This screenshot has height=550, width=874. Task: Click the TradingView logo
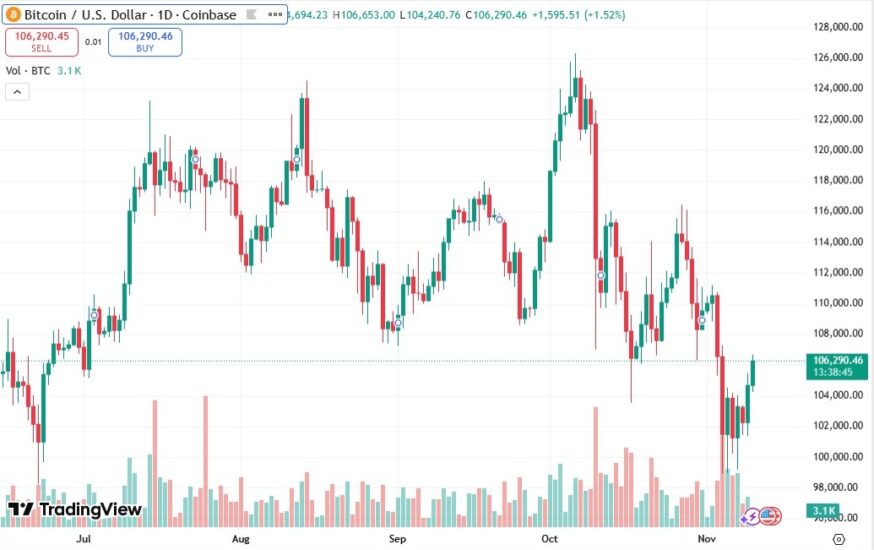pyautogui.click(x=74, y=509)
